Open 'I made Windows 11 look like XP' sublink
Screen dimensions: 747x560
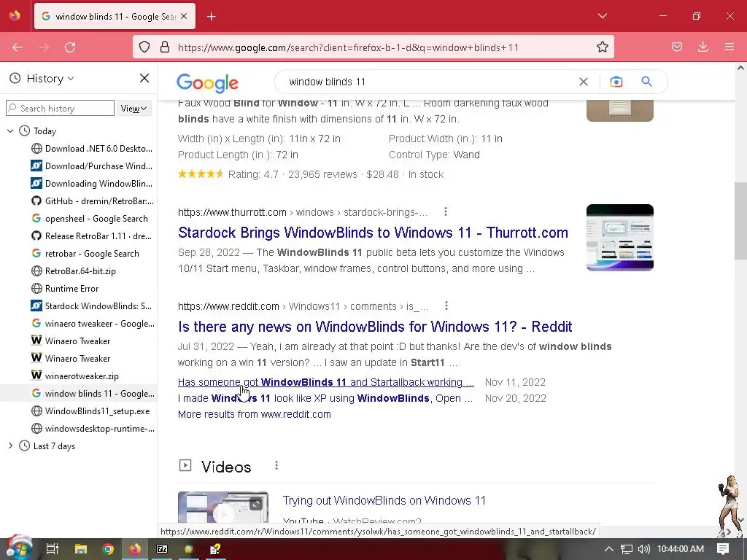point(325,399)
